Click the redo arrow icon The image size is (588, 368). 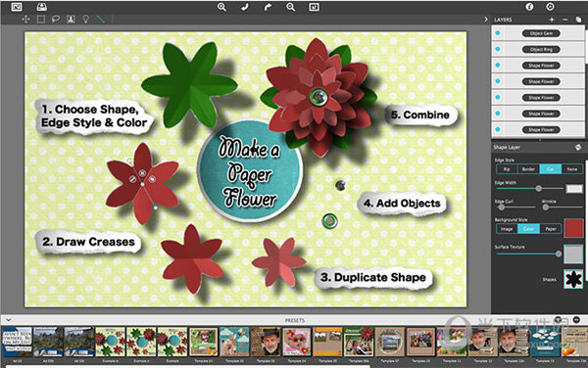(x=268, y=7)
